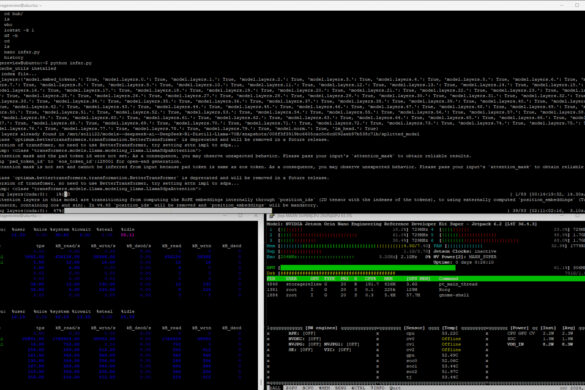Viewport: 585px width, 390px height.
Task: Maximize the top python terminal window
Action: pyautogui.click(x=577, y=5)
